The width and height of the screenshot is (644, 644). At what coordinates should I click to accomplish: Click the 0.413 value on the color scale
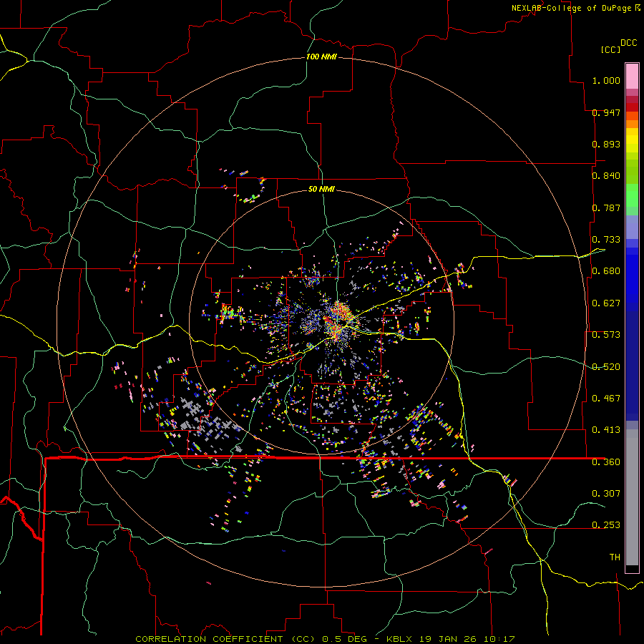(606, 430)
